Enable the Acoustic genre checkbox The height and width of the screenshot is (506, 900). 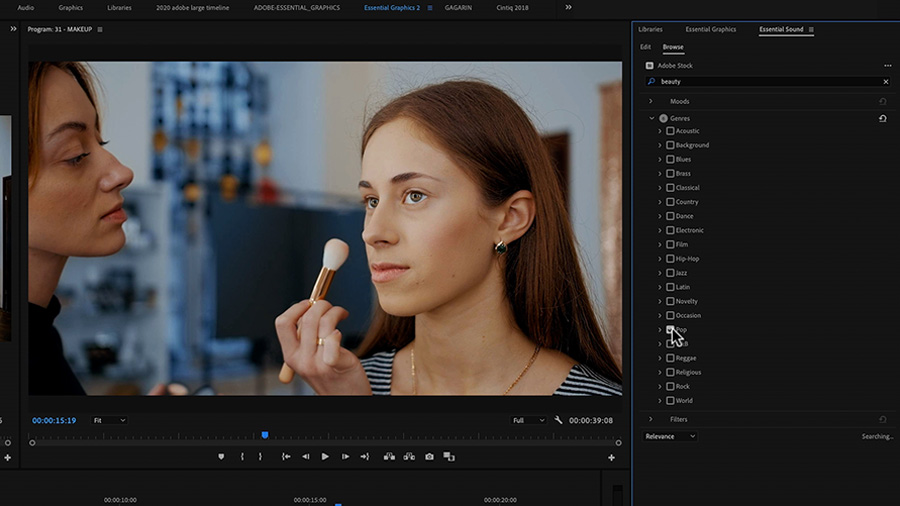tap(670, 131)
